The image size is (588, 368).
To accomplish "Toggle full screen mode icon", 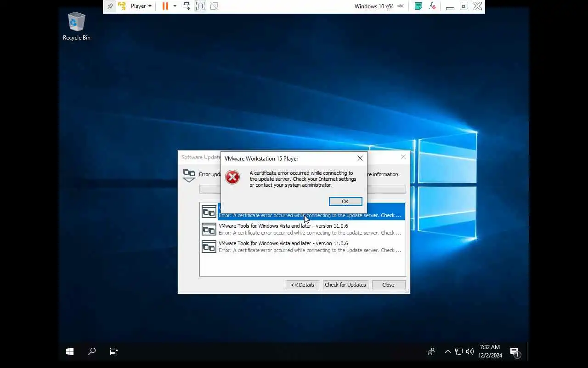I will coord(200,6).
